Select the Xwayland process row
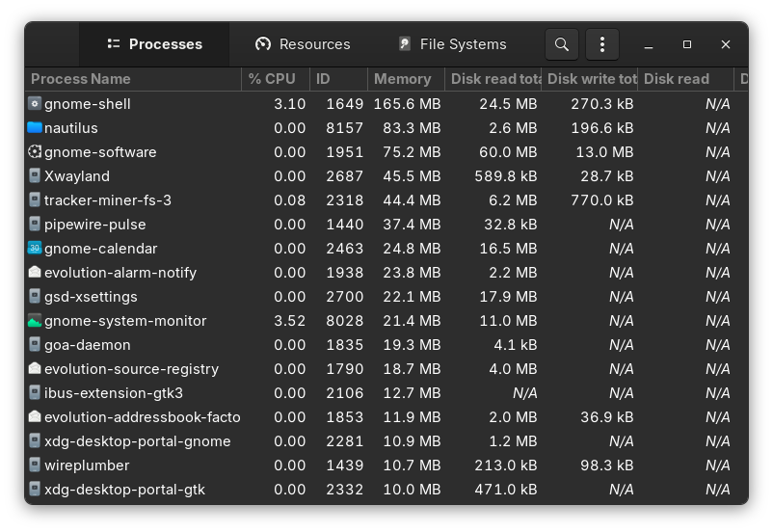 [386, 176]
